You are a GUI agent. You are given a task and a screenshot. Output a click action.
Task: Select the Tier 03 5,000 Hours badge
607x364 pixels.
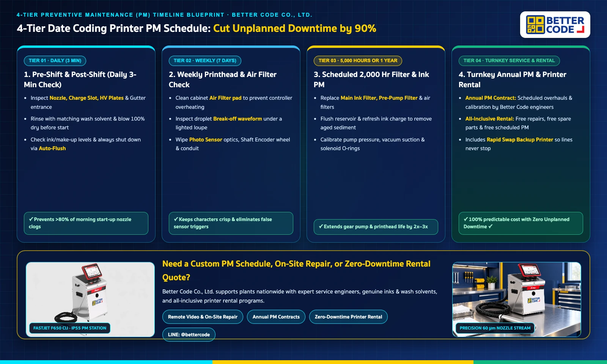tap(358, 61)
